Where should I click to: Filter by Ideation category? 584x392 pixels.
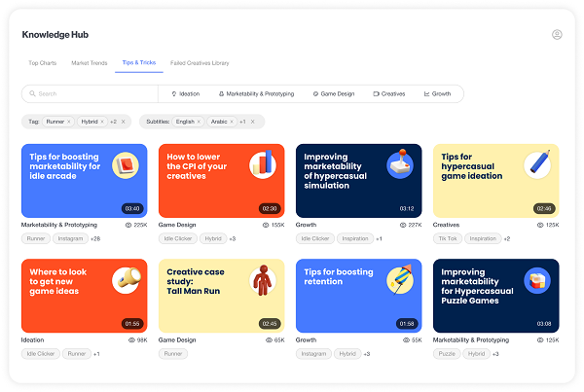coord(185,94)
